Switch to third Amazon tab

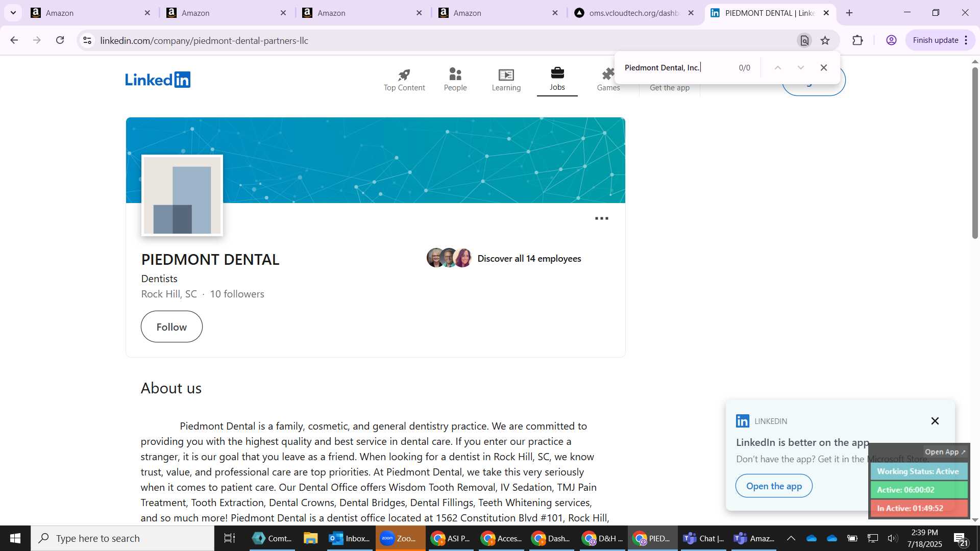(362, 13)
